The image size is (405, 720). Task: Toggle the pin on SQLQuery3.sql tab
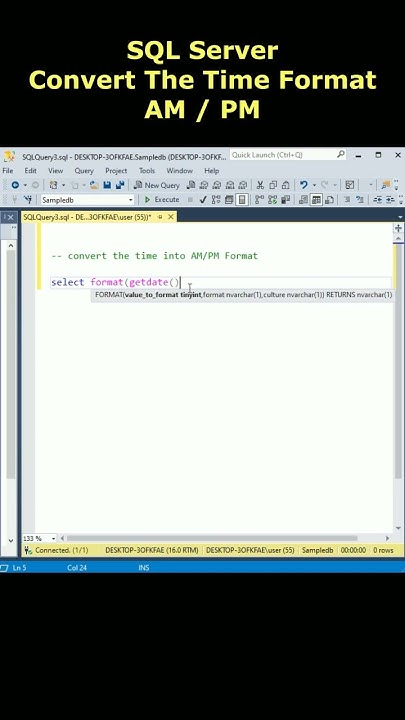click(x=160, y=217)
